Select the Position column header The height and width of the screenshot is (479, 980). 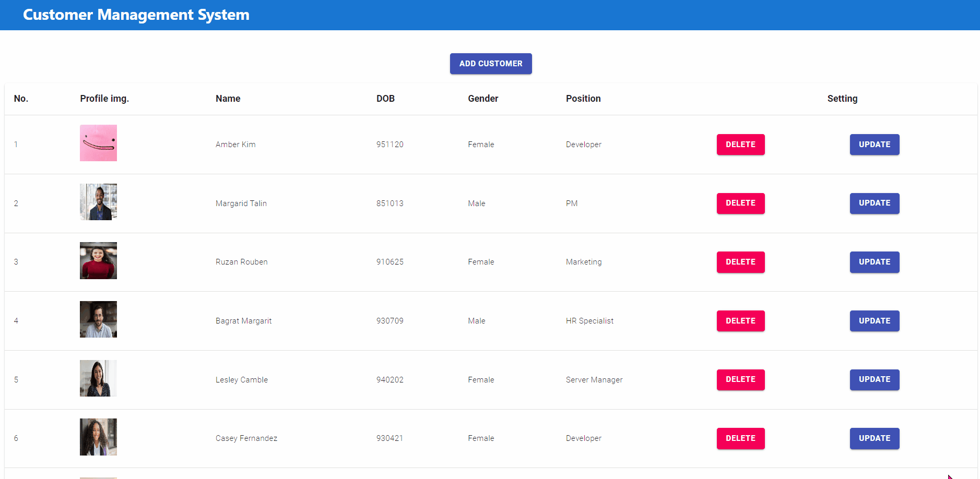pos(583,99)
